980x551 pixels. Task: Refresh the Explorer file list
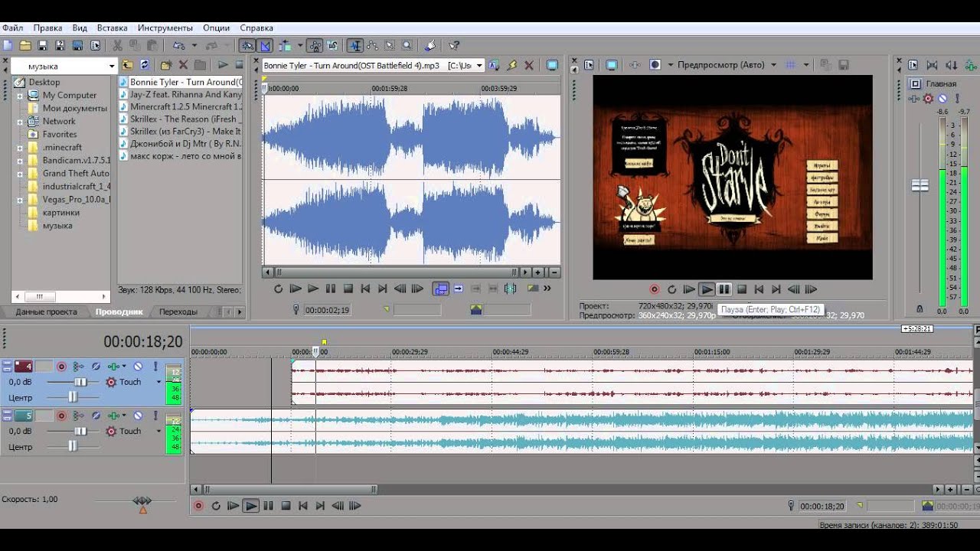click(x=145, y=65)
